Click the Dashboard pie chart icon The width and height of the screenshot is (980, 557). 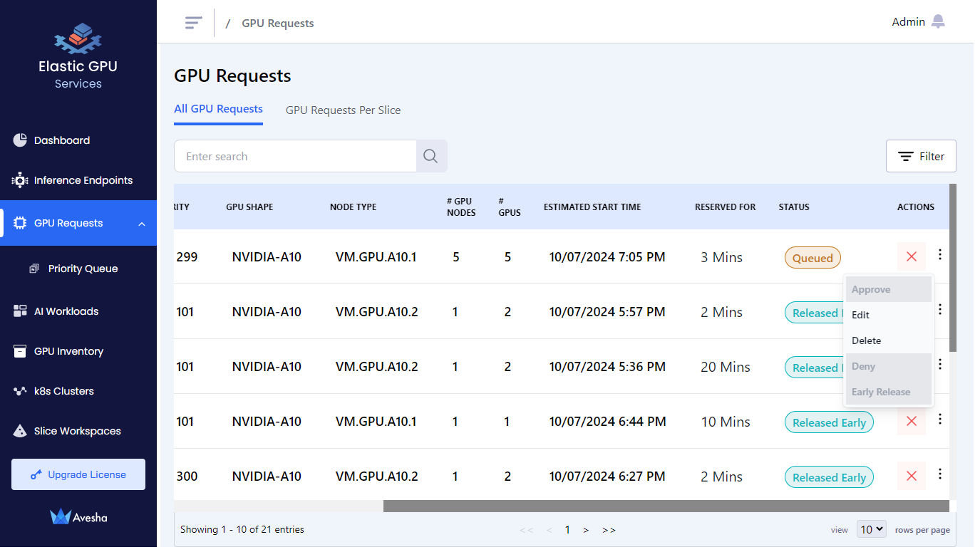20,140
